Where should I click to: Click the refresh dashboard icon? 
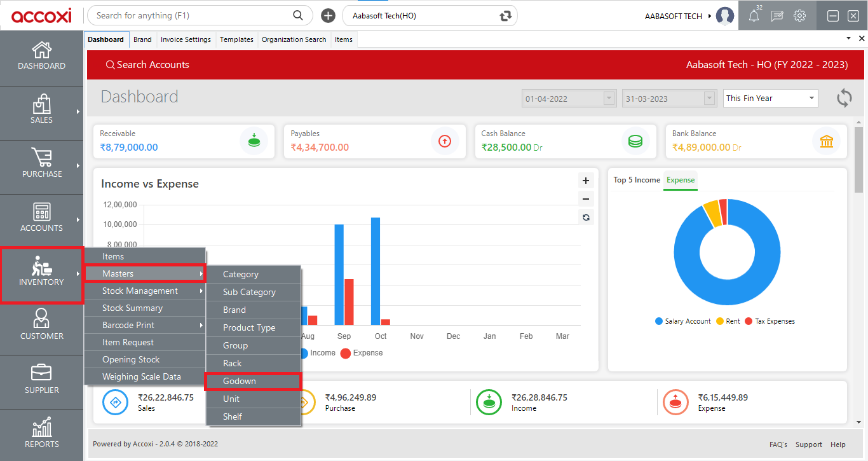[x=844, y=98]
